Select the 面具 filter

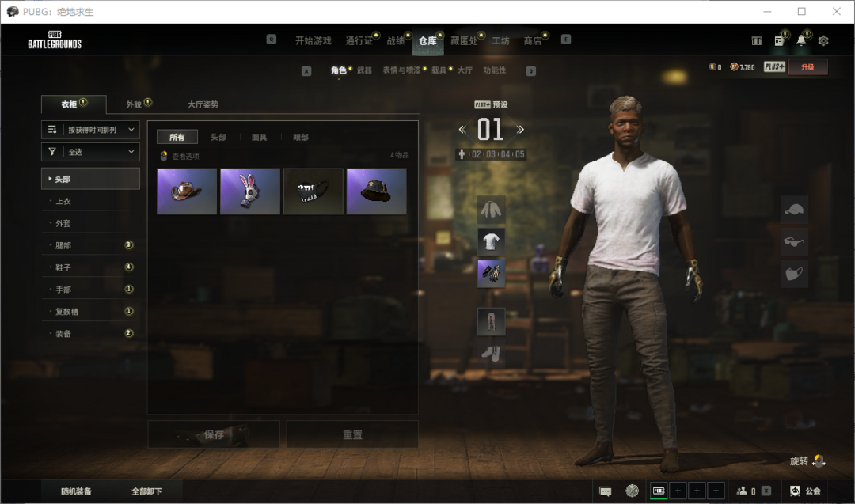coord(259,137)
